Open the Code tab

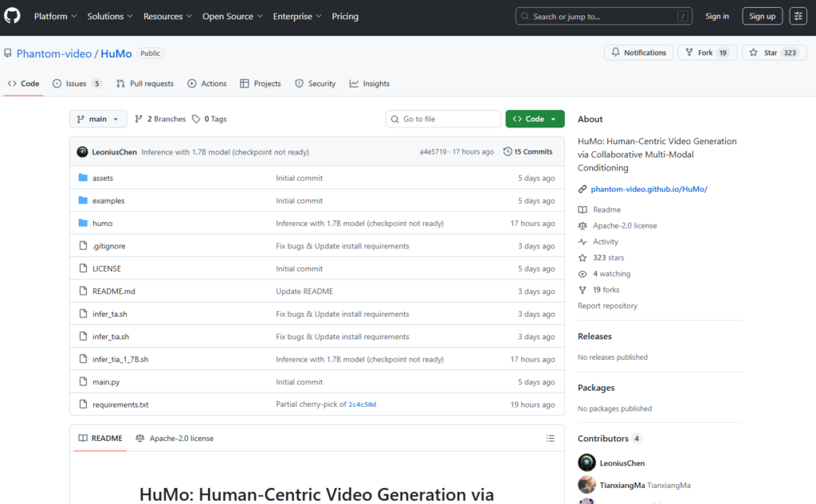click(x=24, y=84)
